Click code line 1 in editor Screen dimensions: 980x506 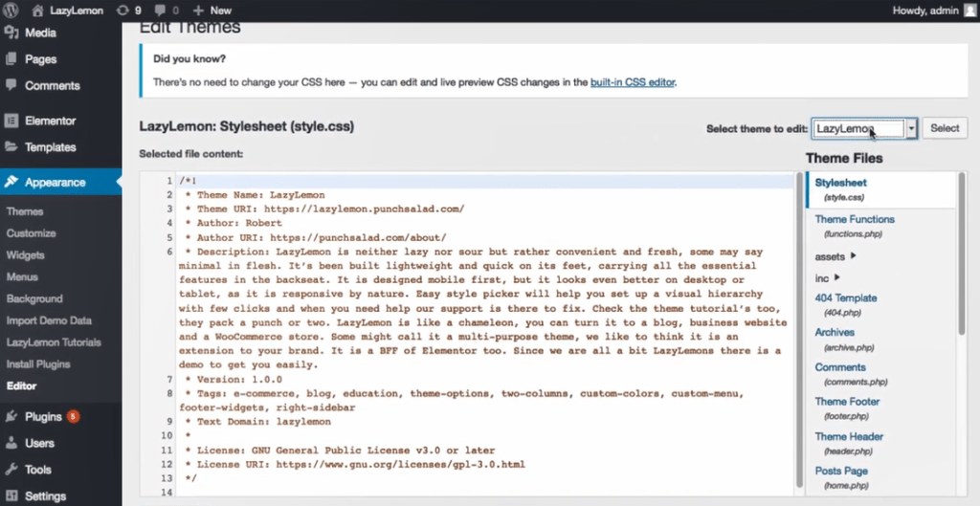tap(485, 181)
